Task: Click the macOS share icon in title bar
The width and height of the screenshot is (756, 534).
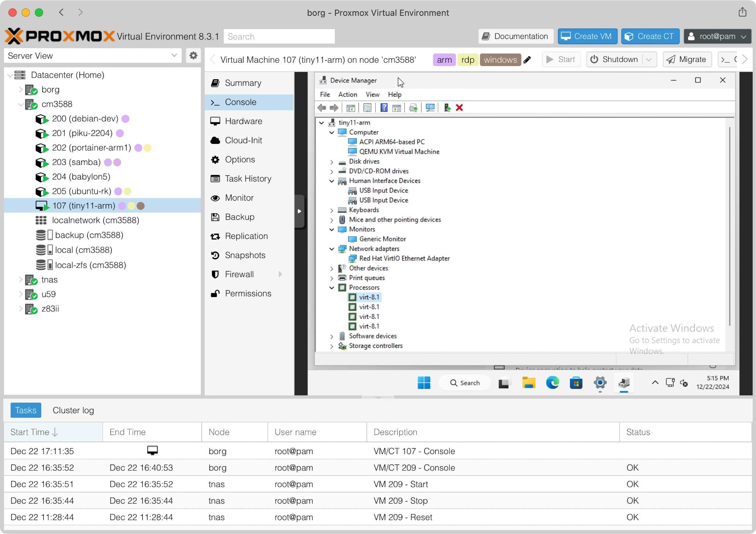Action: point(742,12)
